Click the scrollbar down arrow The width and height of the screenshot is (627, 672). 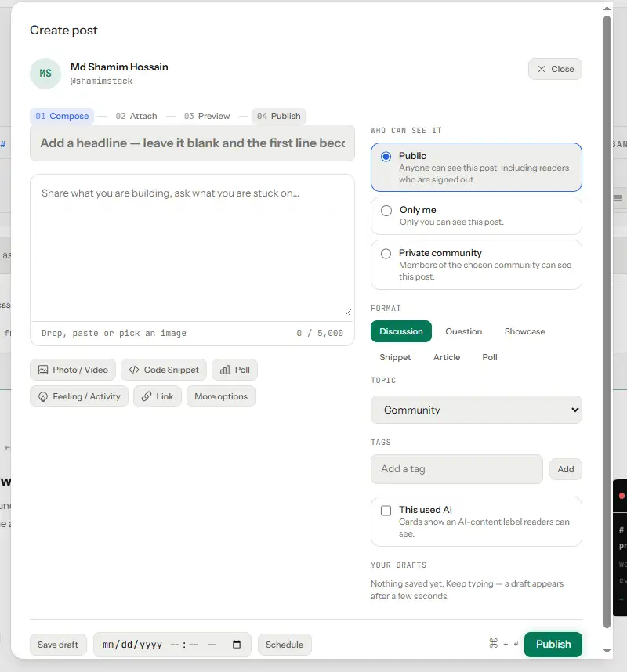[x=607, y=651]
